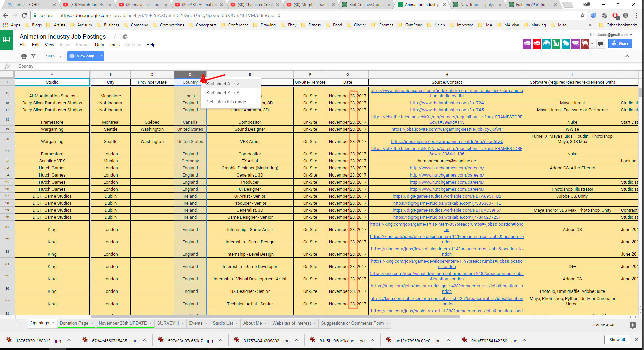Screen dimensions: 644x350
Task: Click the purple anonymous crocodile viewer avatar
Action: click(x=527, y=43)
